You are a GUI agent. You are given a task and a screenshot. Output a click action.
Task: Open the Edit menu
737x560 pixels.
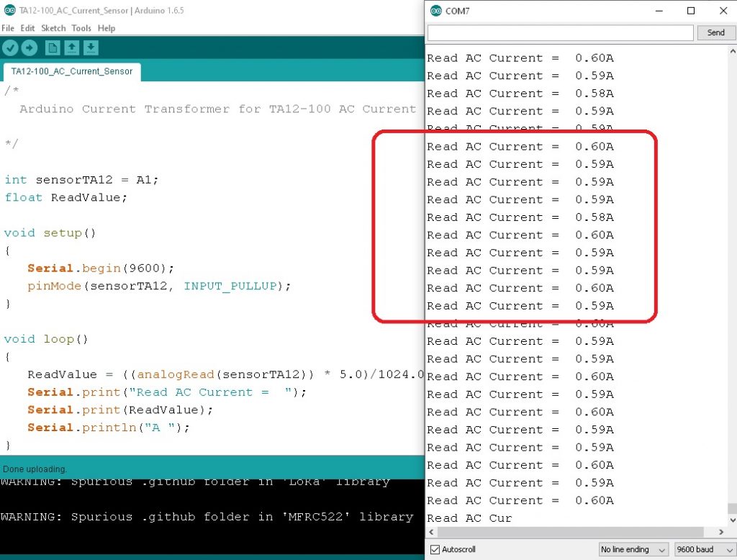(x=27, y=28)
